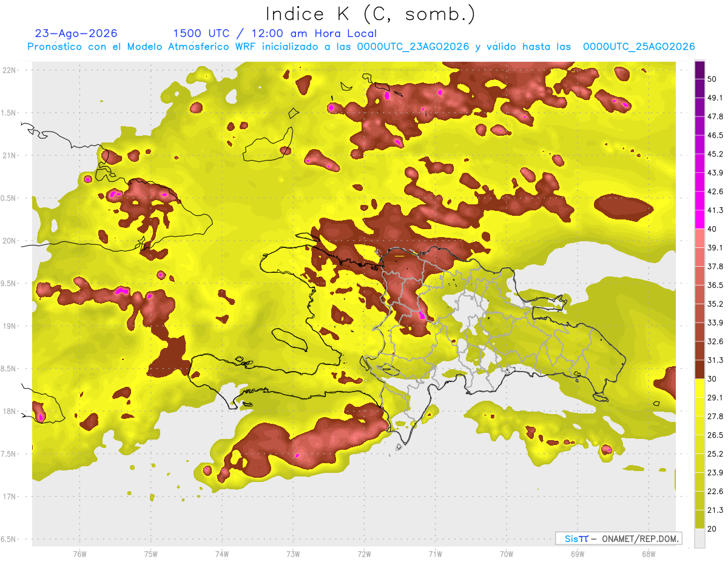Pick the light gray swatch below 20
This screenshot has height=562, width=728.
pyautogui.click(x=699, y=538)
